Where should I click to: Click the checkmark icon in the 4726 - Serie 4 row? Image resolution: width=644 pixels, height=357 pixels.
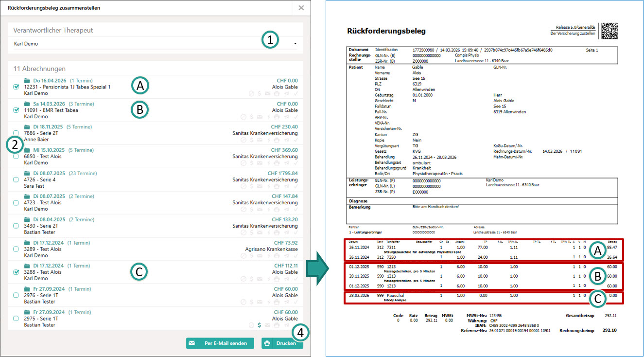295,186
